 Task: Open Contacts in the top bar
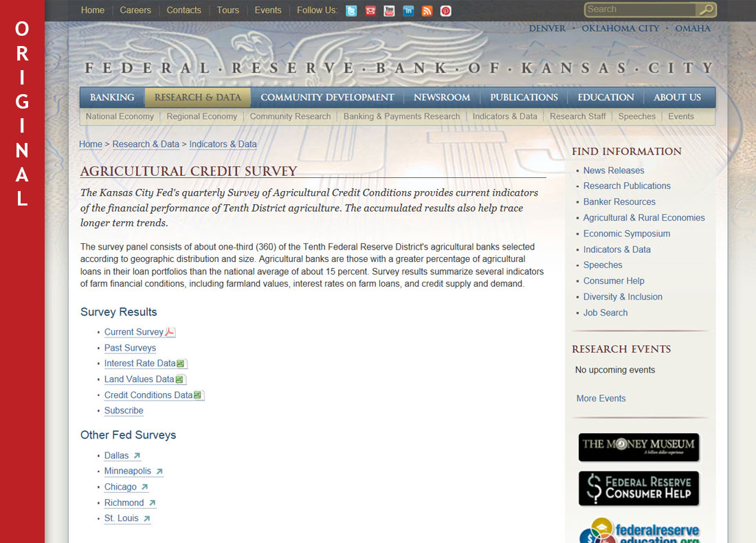point(184,10)
